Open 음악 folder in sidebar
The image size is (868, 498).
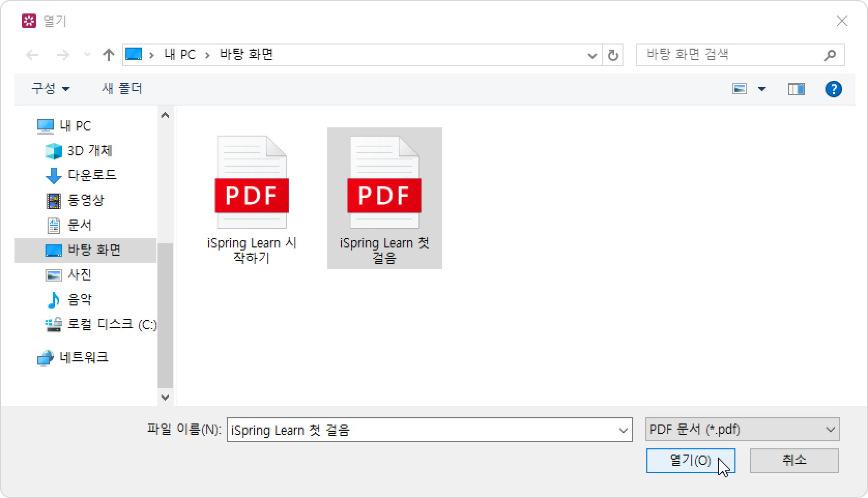pyautogui.click(x=69, y=300)
